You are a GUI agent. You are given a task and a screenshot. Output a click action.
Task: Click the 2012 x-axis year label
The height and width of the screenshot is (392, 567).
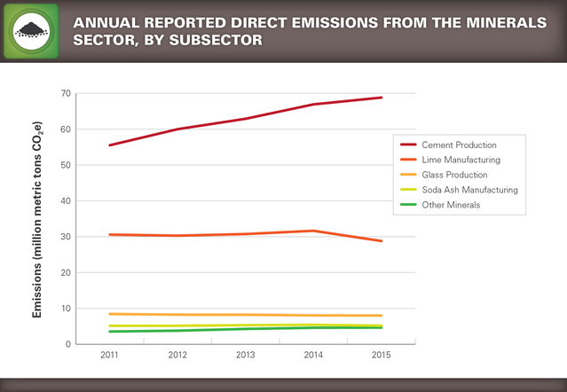177,356
